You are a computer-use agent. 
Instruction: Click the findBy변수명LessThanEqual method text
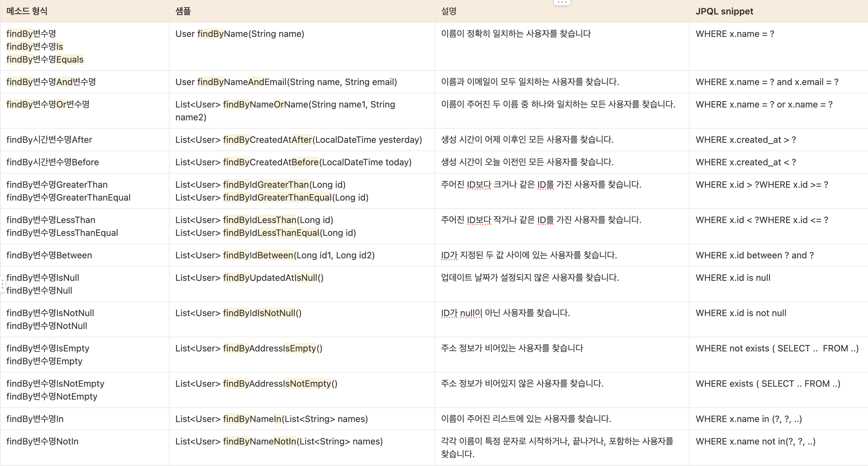(x=62, y=233)
